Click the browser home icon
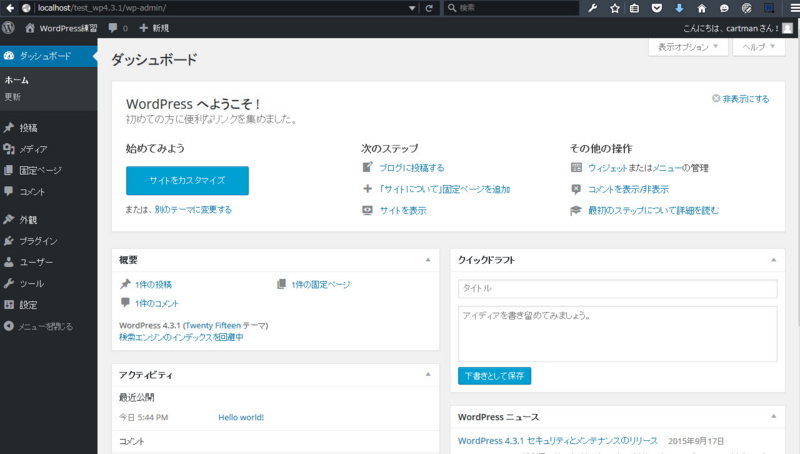Screen dimensions: 800x454 click(702, 8)
